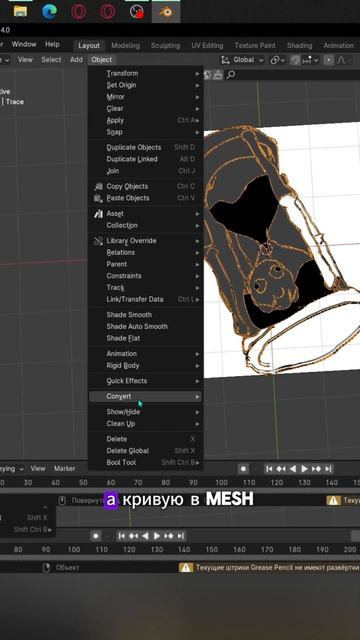Image resolution: width=360 pixels, height=640 pixels.
Task: Open the Collection submenu
Action: tap(145, 225)
